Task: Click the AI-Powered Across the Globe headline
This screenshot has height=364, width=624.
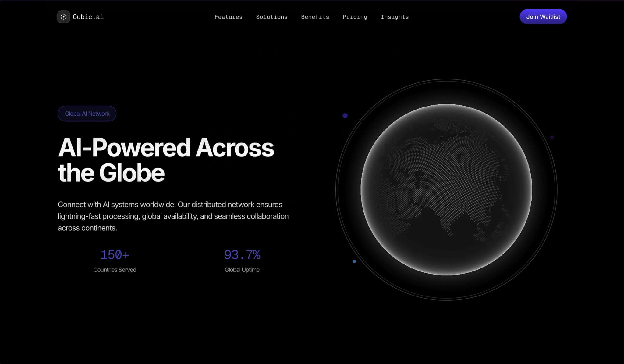Action: pyautogui.click(x=166, y=160)
